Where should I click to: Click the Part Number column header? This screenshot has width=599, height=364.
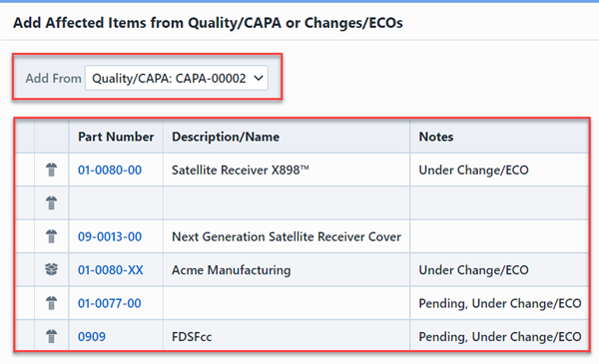pos(116,137)
